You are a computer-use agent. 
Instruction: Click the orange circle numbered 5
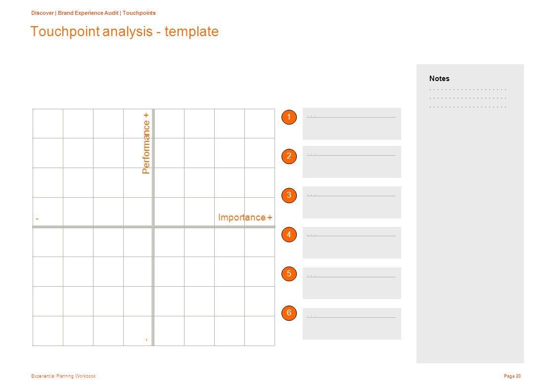(x=289, y=274)
